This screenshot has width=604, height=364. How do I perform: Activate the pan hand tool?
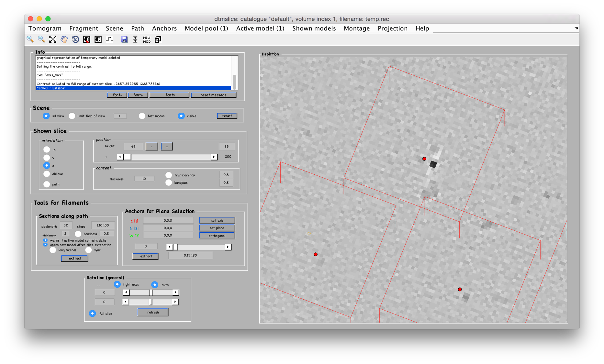click(x=64, y=39)
